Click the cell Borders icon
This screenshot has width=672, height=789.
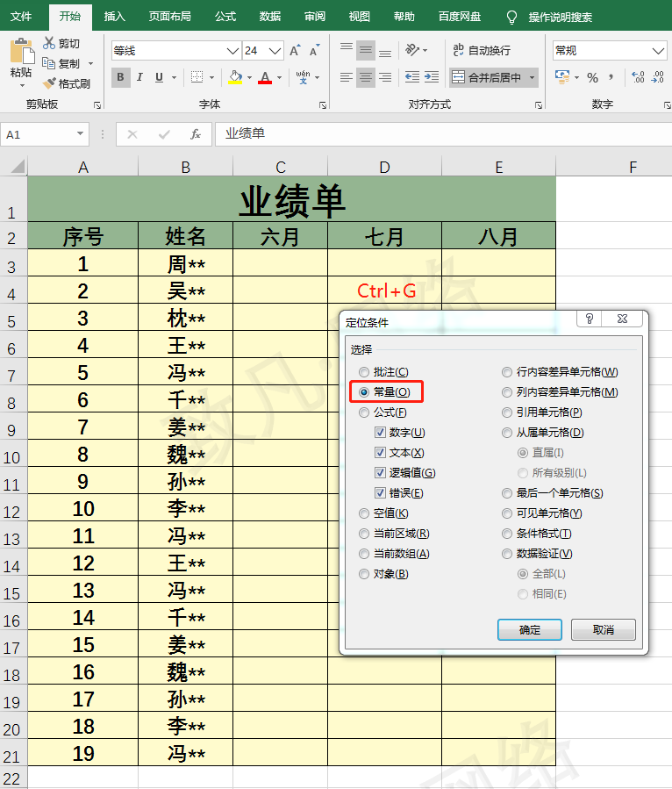(197, 77)
